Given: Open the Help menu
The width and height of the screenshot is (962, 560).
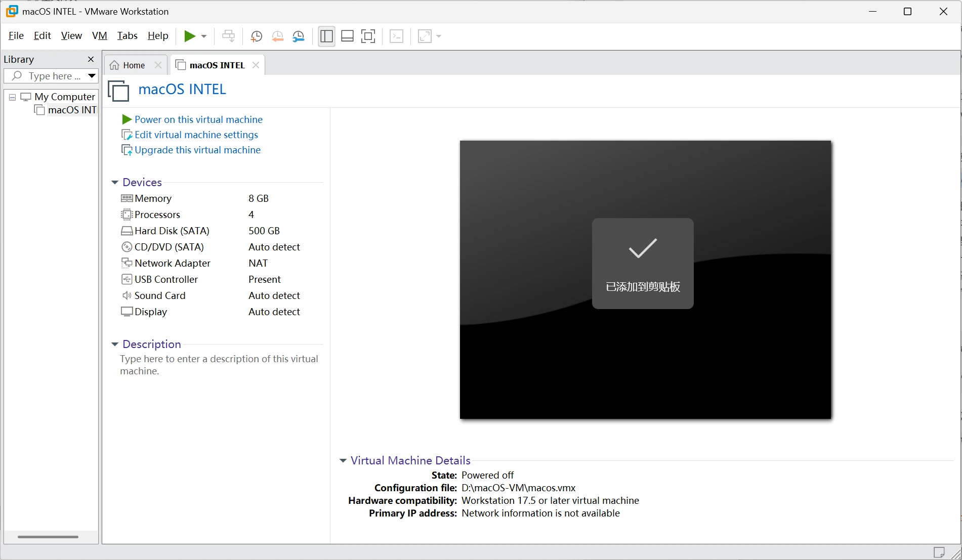Looking at the screenshot, I should coord(158,35).
